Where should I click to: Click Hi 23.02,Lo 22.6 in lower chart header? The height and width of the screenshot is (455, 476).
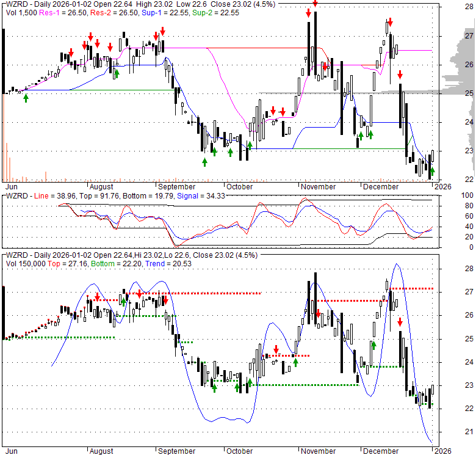(x=162, y=255)
